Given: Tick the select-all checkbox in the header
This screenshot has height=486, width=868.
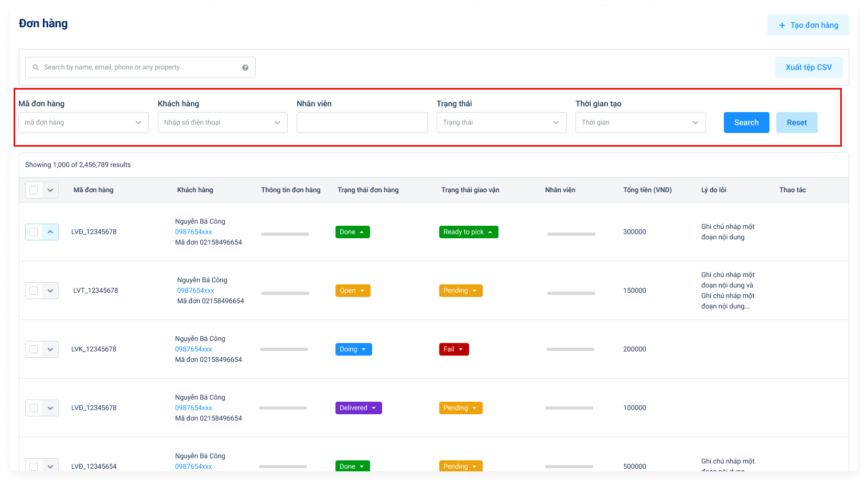Looking at the screenshot, I should coord(34,190).
